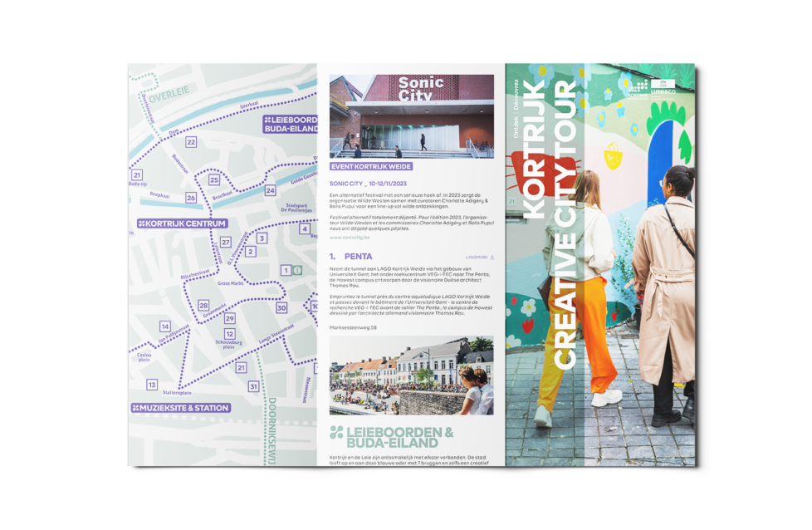This screenshot has width=812, height=530.
Task: Select map marker 27
Action: pyautogui.click(x=225, y=242)
